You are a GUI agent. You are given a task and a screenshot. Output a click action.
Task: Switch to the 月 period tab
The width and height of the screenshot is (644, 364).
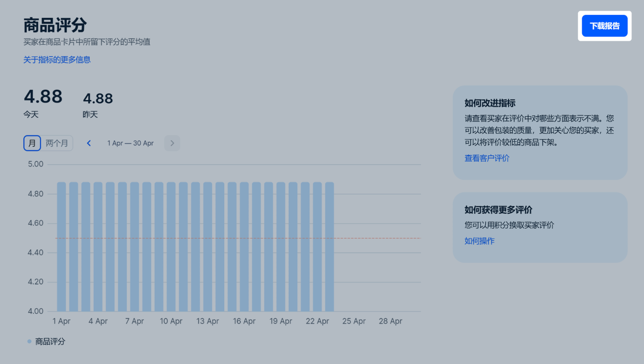32,143
